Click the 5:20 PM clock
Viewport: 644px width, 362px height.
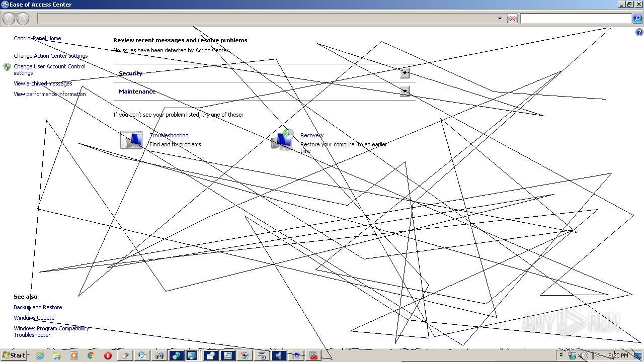coord(618,355)
